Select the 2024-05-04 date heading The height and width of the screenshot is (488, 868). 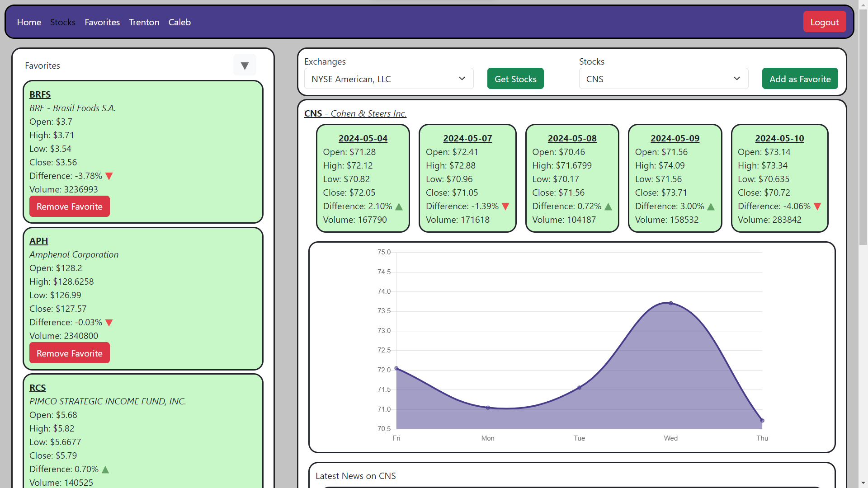pos(363,138)
